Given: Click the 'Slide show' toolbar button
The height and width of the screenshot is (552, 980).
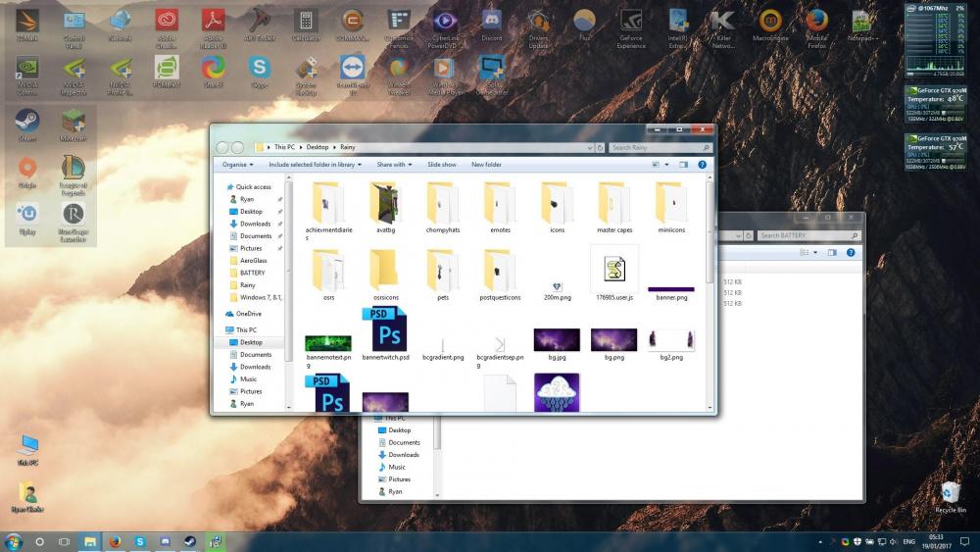Looking at the screenshot, I should pyautogui.click(x=442, y=165).
